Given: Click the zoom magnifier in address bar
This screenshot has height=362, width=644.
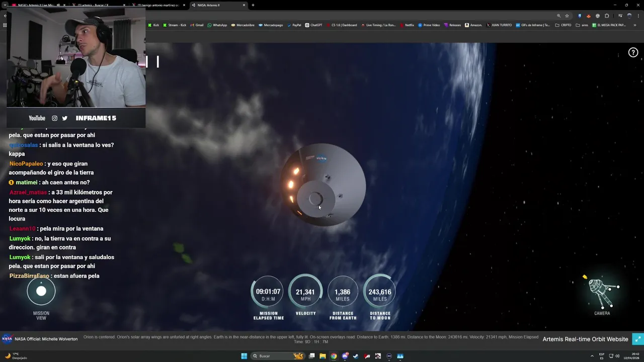Looking at the screenshot, I should 558,16.
